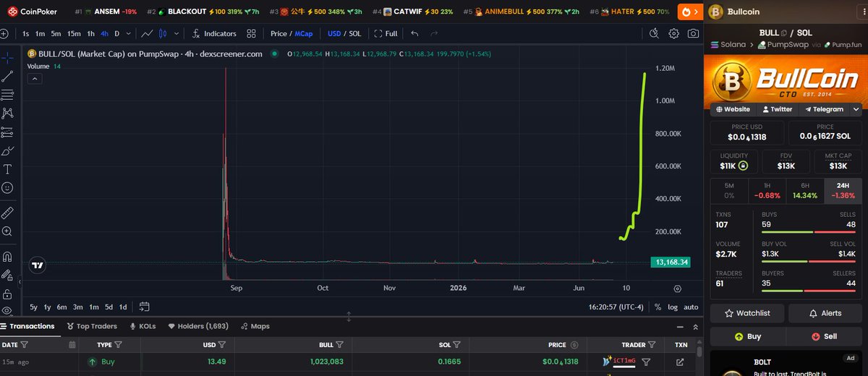Switch chart to line style
The image size is (868, 376).
(x=147, y=33)
